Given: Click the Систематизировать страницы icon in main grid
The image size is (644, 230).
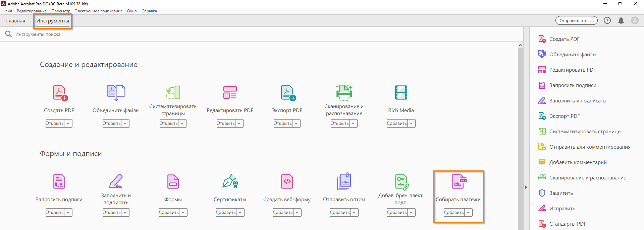Looking at the screenshot, I should pos(173,92).
